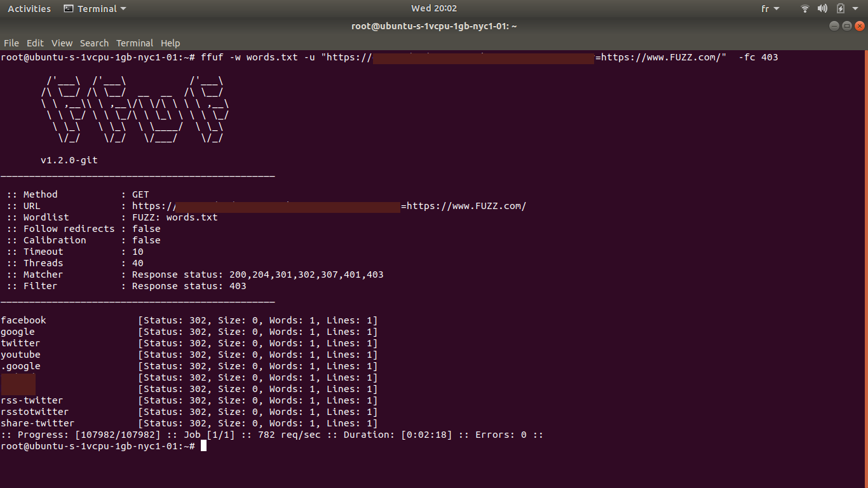This screenshot has width=868, height=488.
Task: Click the volume speaker icon
Action: (823, 9)
